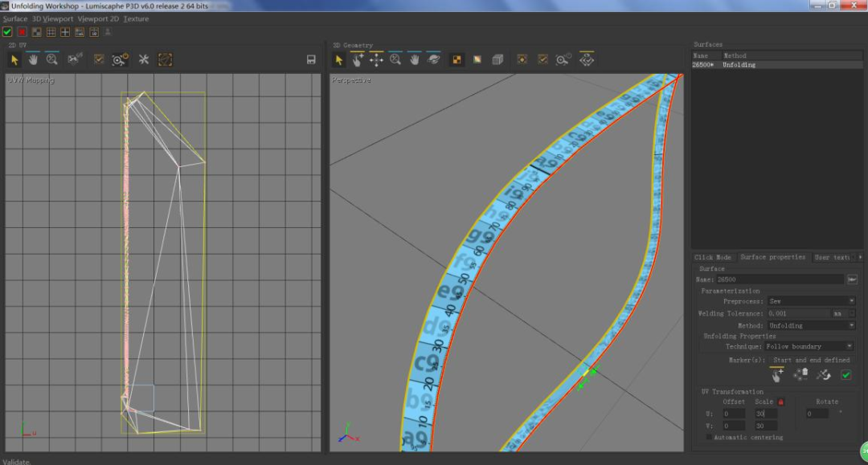The height and width of the screenshot is (465, 868).
Task: Click the save icon in 2D UV panel
Action: point(311,59)
